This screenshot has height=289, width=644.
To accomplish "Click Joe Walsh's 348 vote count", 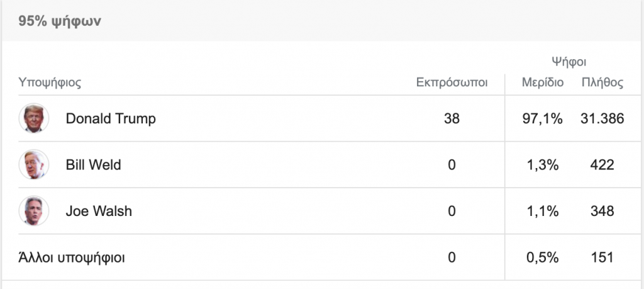I will [602, 211].
